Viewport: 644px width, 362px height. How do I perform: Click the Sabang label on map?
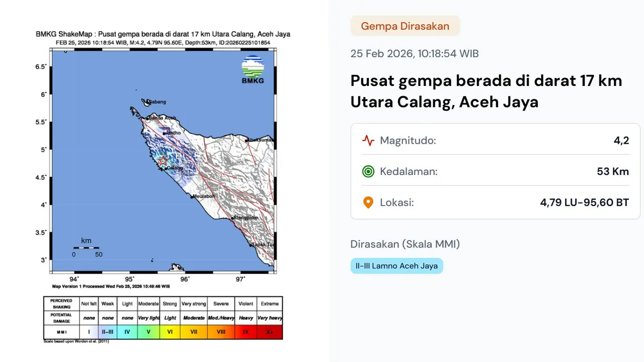tap(157, 102)
